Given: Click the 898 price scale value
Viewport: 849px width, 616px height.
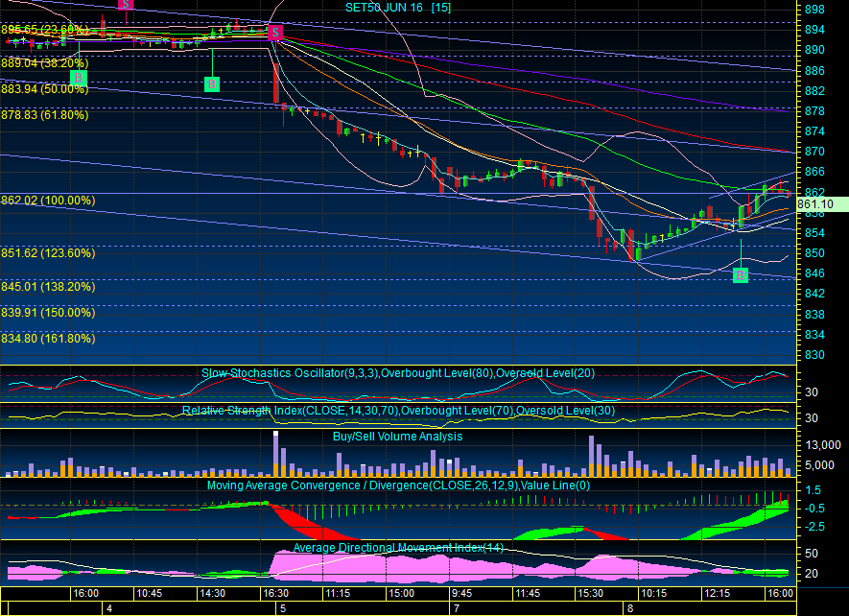Looking at the screenshot, I should [x=814, y=10].
